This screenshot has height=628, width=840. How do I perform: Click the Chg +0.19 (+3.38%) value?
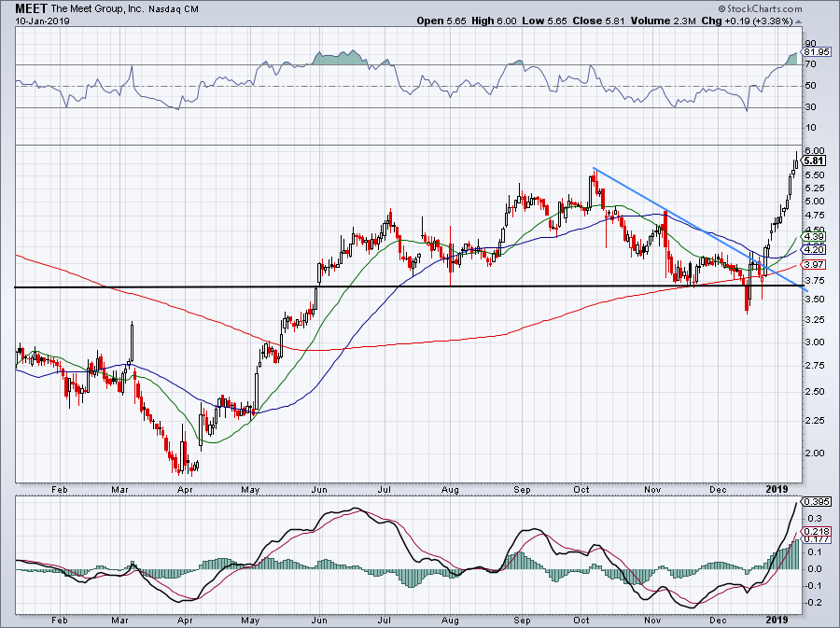click(x=747, y=21)
